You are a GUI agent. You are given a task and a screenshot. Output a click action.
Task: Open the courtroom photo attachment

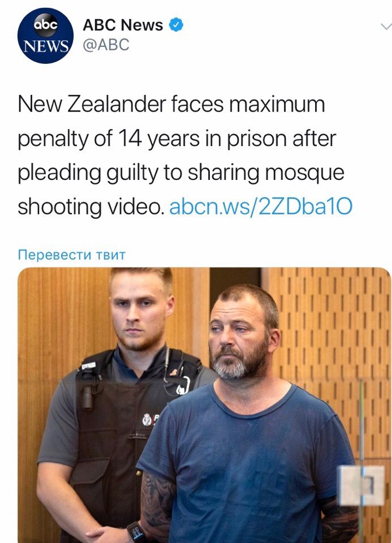click(x=204, y=405)
